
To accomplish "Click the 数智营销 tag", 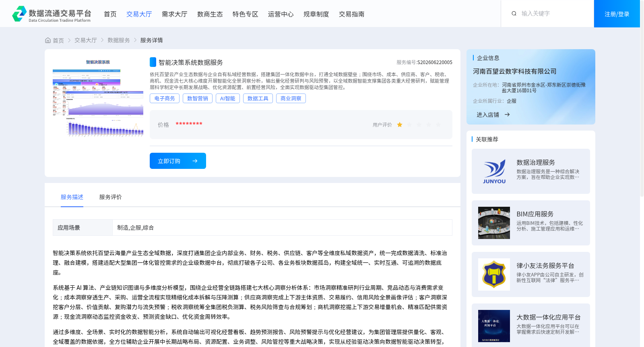I will 198,98.
